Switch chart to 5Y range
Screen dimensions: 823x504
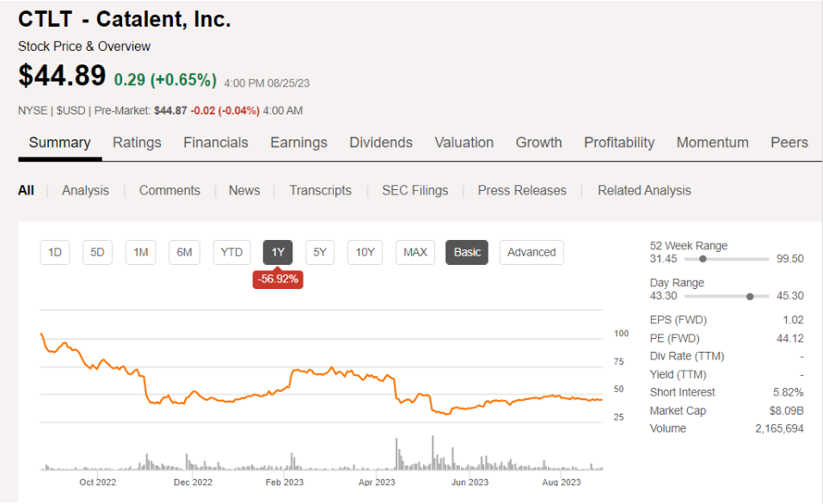pyautogui.click(x=320, y=252)
